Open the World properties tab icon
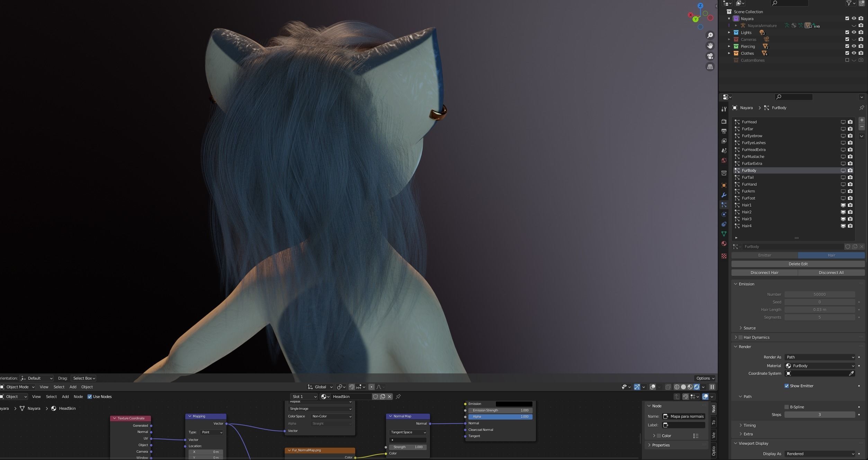Viewport: 868px width, 460px height. (x=724, y=160)
